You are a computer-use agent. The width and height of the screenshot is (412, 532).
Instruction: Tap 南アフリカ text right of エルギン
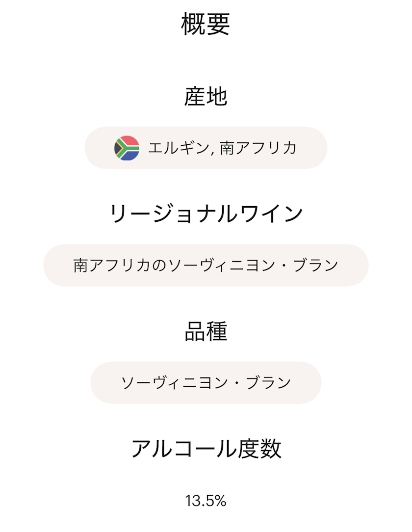(x=258, y=148)
